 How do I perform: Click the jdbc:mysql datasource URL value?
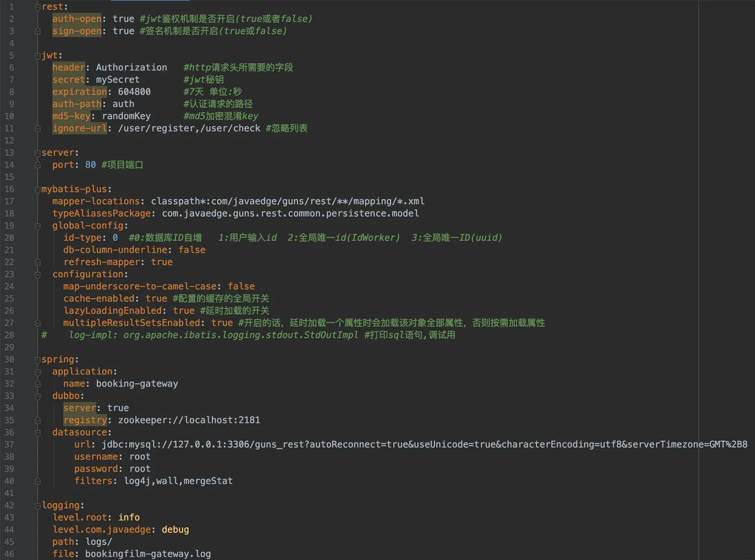point(424,445)
